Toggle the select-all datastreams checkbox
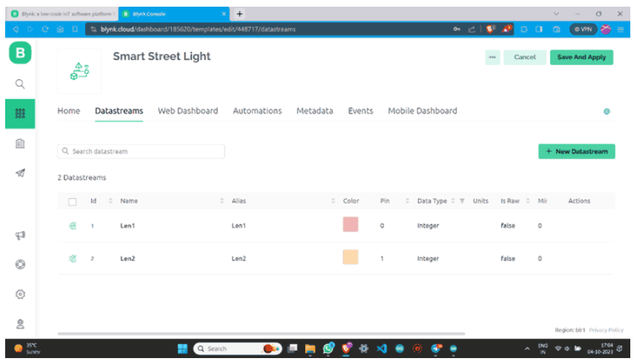The width and height of the screenshot is (634, 364). coord(73,201)
